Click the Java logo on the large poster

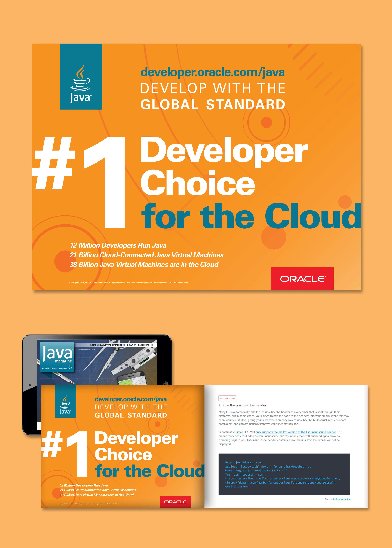click(81, 77)
